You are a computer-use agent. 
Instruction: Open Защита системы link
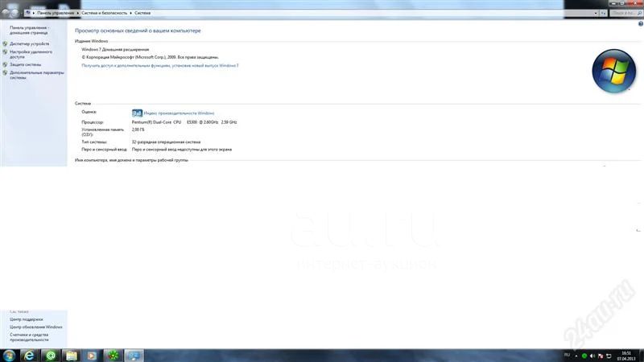pos(26,64)
